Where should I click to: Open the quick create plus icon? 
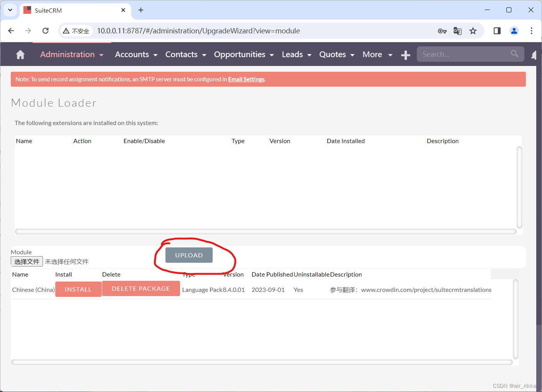coord(405,55)
